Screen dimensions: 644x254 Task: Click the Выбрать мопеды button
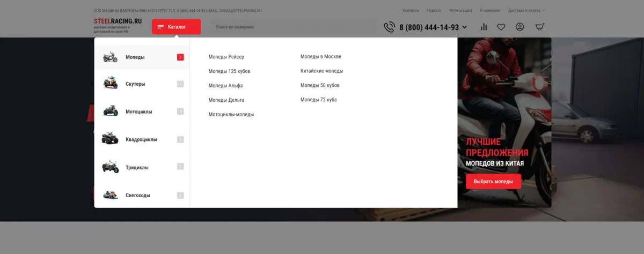493,182
